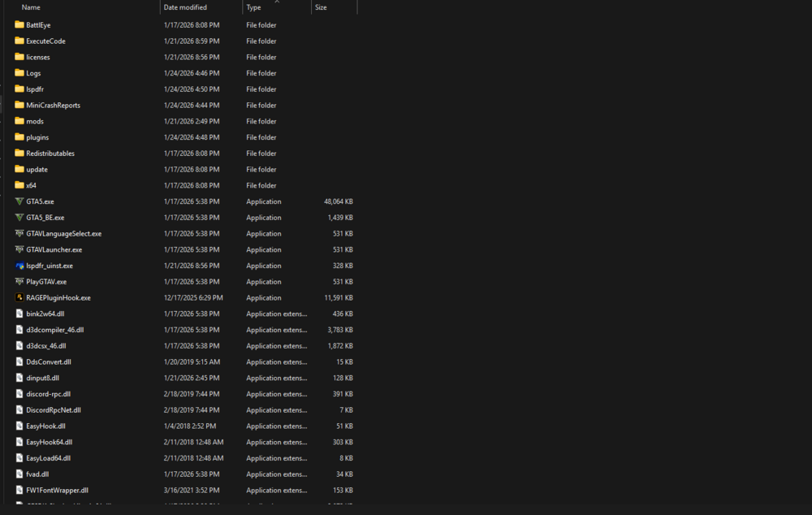This screenshot has width=812, height=515.
Task: Launch GTA5_BE.exe via its icon
Action: point(19,217)
